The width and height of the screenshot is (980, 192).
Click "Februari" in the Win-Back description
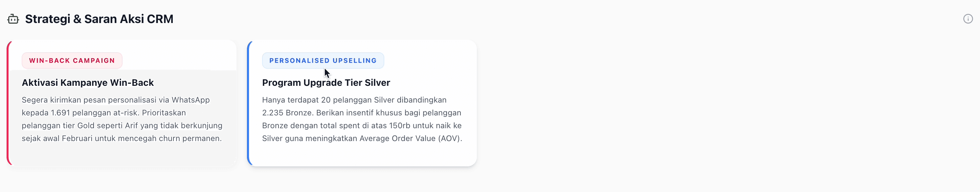click(x=77, y=138)
